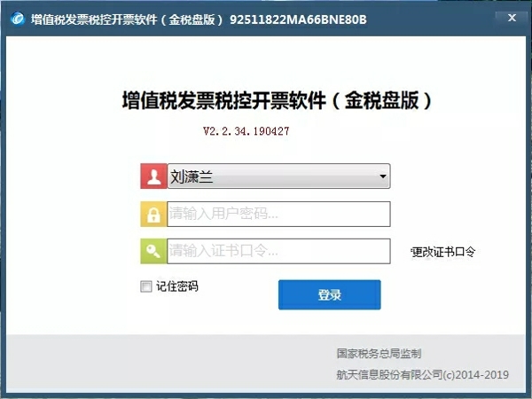Open the 刘潇兰 user combo box
This screenshot has height=399, width=532.
(278, 176)
